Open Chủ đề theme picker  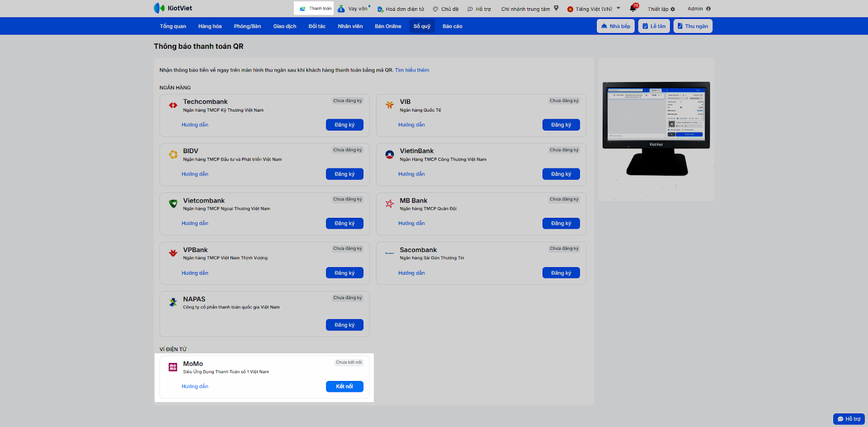445,9
